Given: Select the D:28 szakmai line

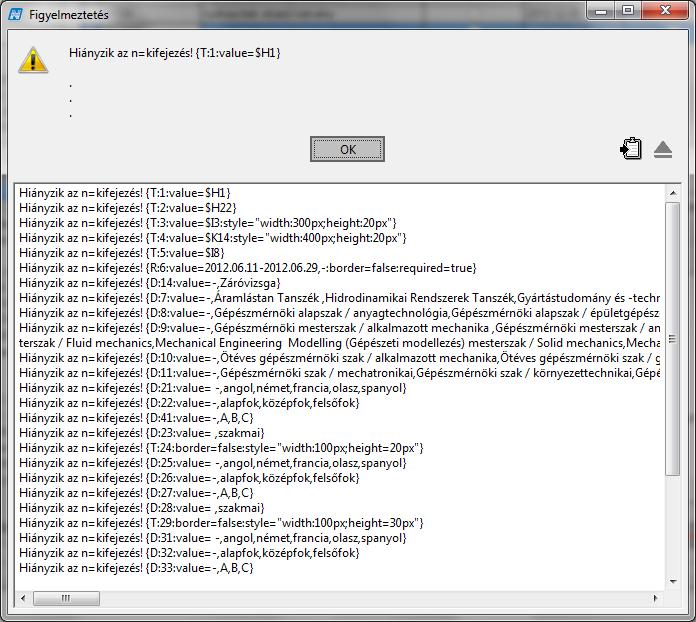Looking at the screenshot, I should [142, 508].
